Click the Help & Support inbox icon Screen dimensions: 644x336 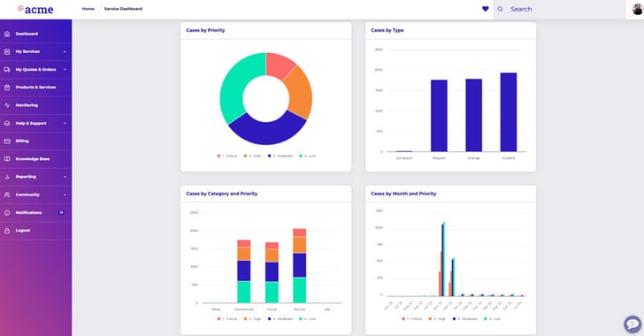tap(7, 123)
